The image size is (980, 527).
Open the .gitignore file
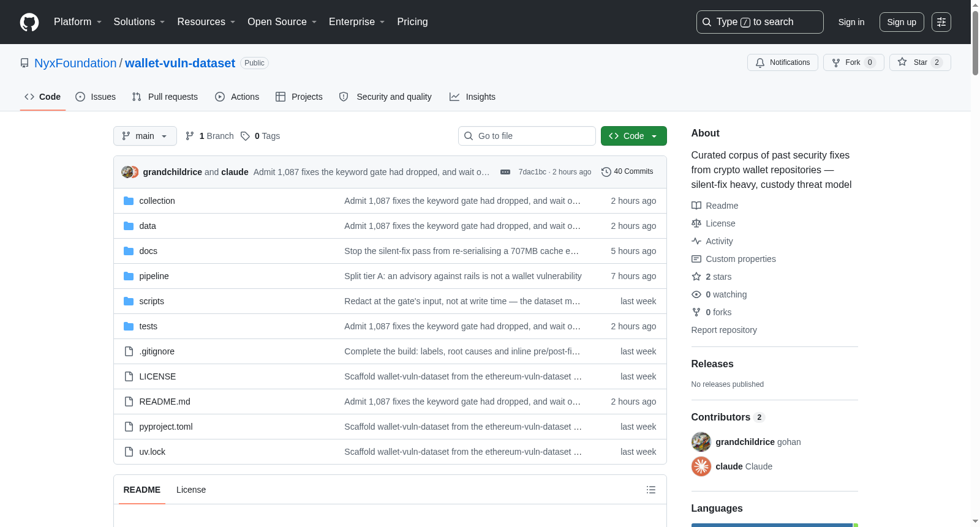157,351
